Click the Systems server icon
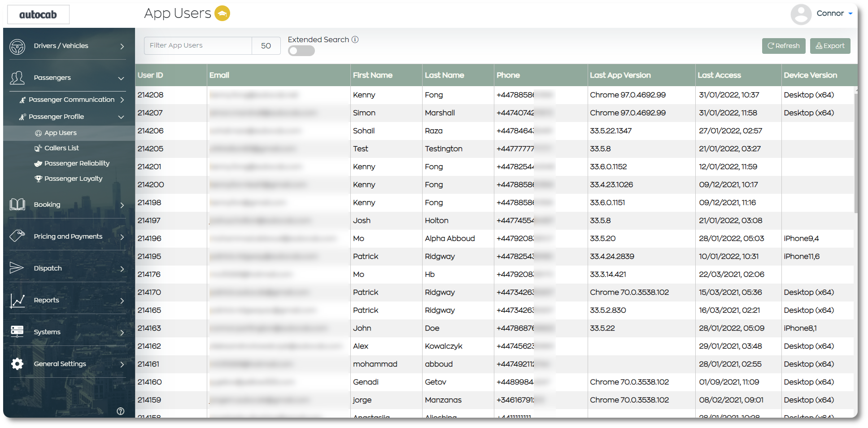This screenshot has height=428, width=868. click(17, 332)
